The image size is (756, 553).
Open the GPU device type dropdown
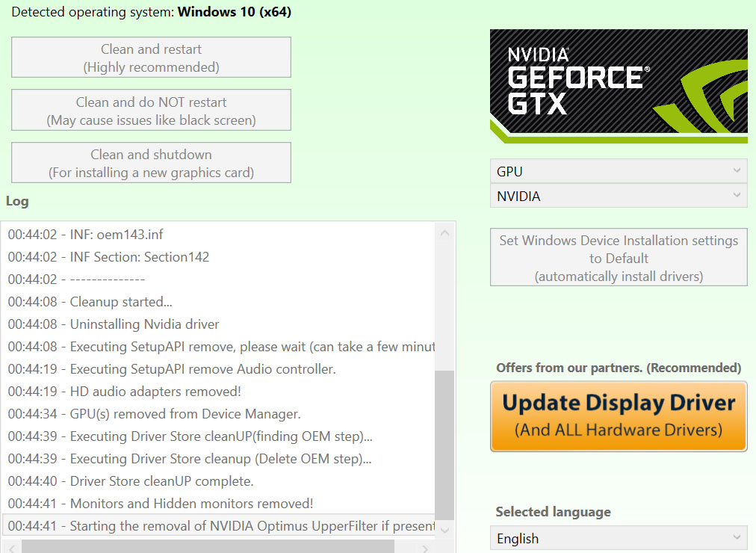[619, 171]
